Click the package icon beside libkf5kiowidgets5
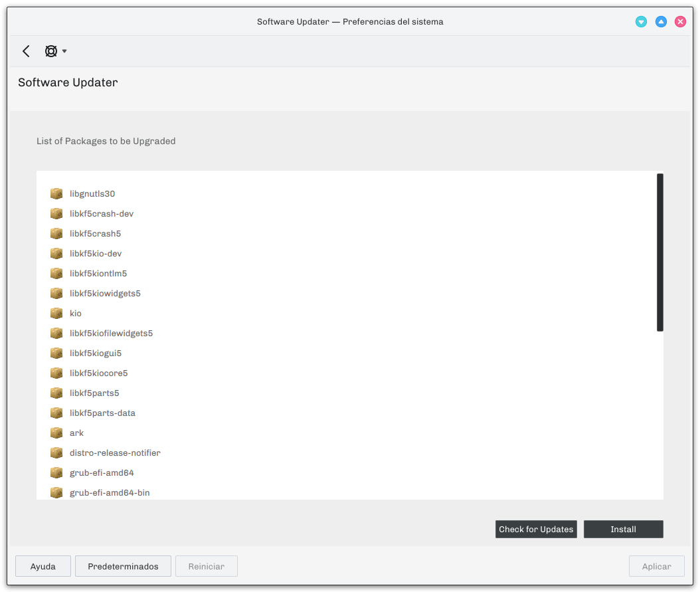This screenshot has height=592, width=700. click(x=56, y=293)
